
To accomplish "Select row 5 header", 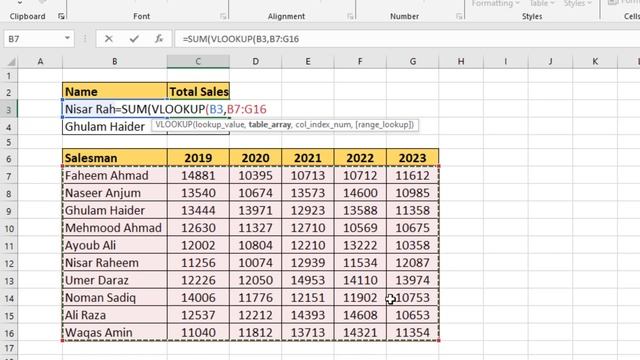I will [x=9, y=142].
